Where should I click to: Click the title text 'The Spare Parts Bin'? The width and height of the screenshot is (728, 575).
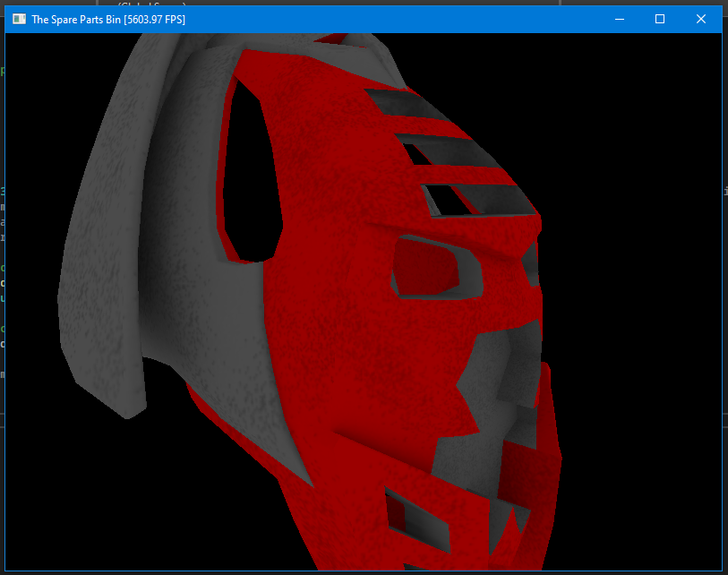coord(76,20)
